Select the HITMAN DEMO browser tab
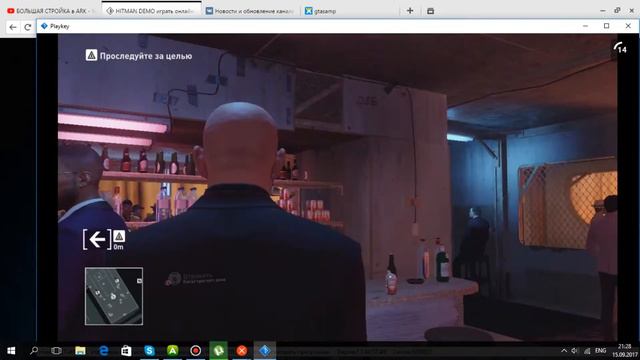Image resolution: width=640 pixels, height=360 pixels. (151, 11)
